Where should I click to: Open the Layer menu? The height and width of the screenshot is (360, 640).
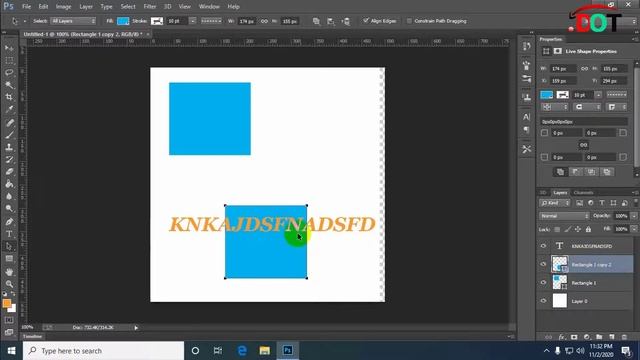(86, 7)
